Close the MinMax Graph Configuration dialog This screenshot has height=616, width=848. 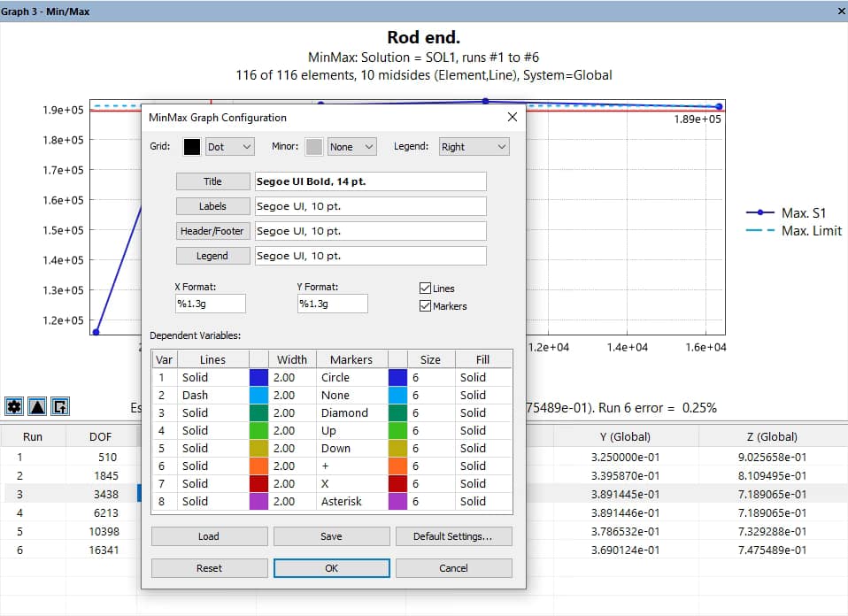[512, 117]
